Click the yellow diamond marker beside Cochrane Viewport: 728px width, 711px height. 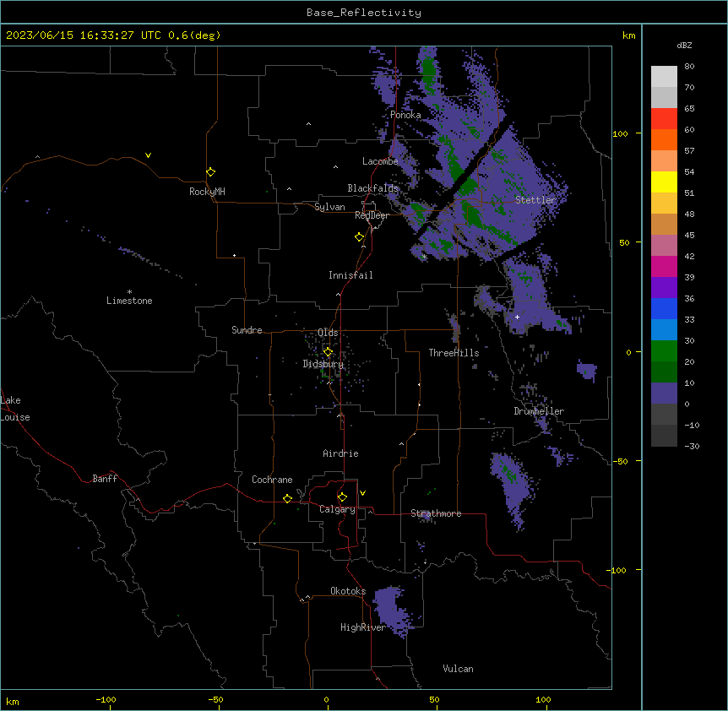(x=287, y=498)
